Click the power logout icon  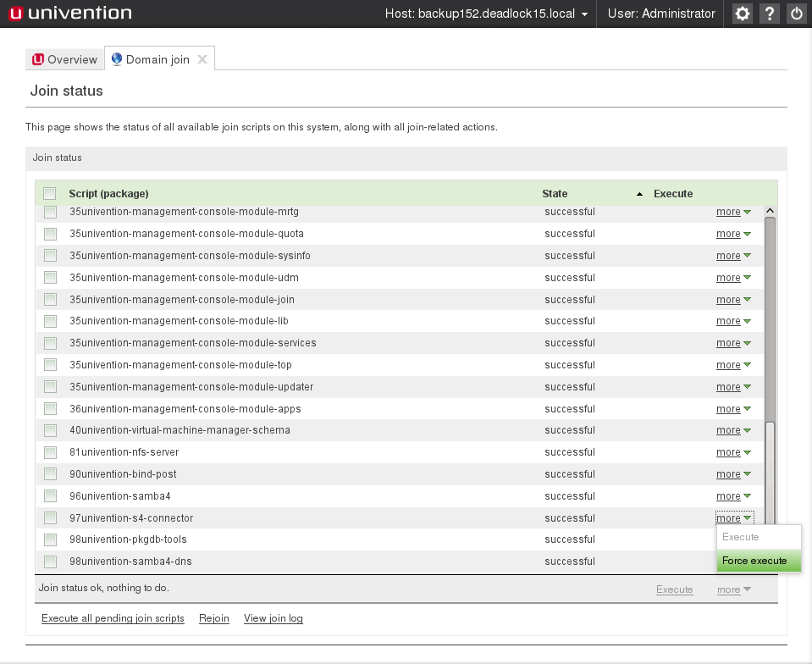[x=796, y=14]
